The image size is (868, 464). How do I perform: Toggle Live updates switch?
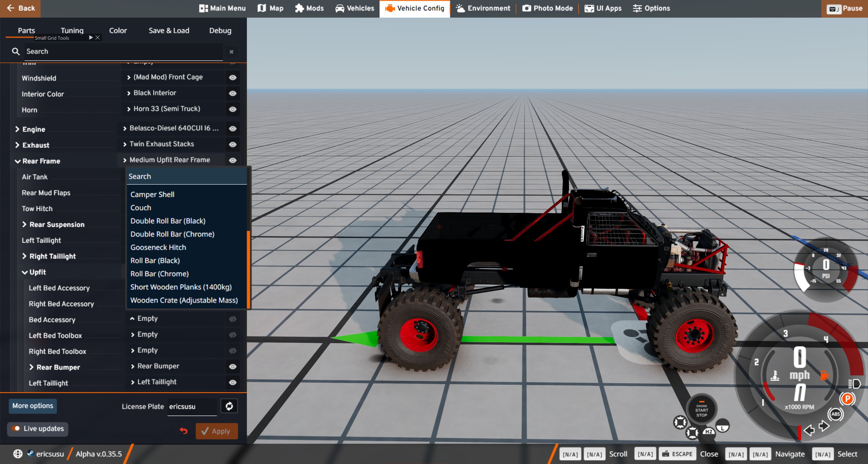click(x=16, y=428)
